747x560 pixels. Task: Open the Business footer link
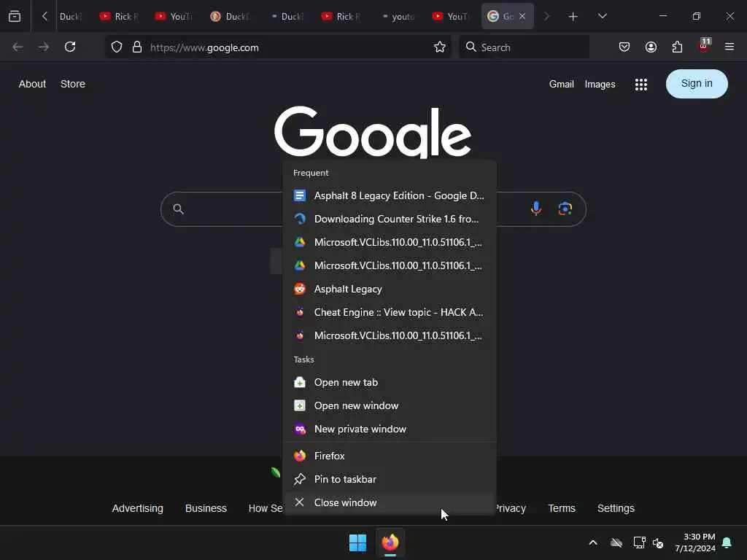coord(206,508)
